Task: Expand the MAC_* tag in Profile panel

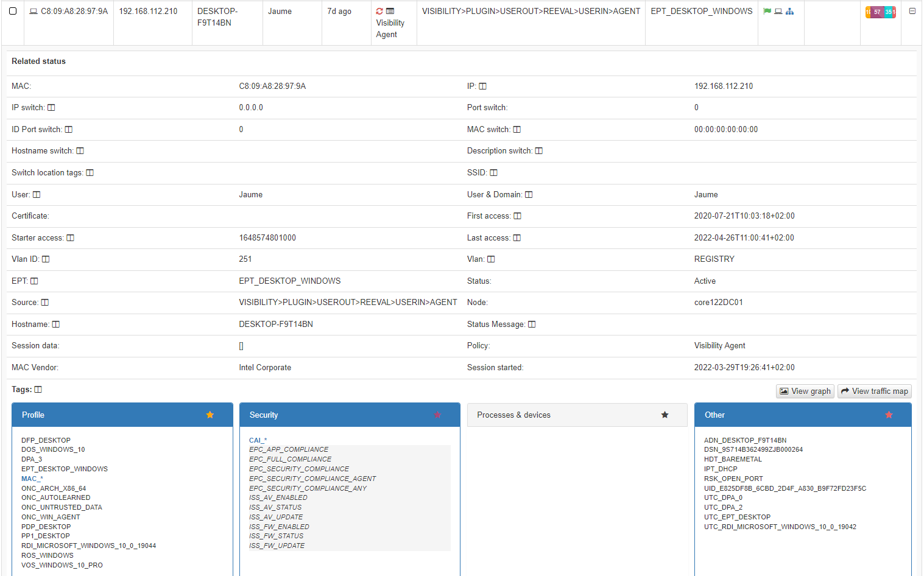Action: (32, 479)
